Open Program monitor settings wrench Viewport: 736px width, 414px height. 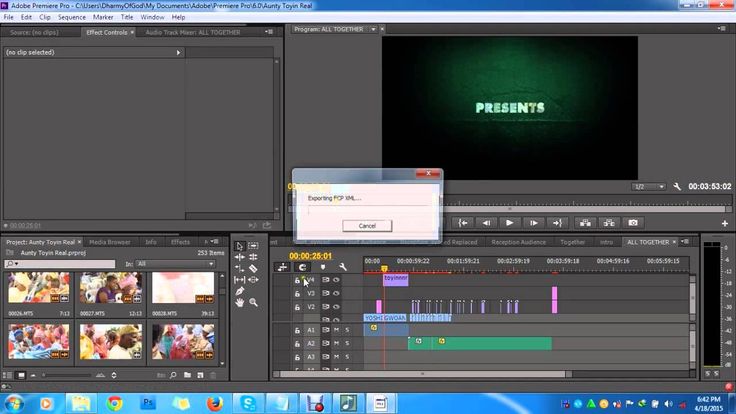[677, 186]
